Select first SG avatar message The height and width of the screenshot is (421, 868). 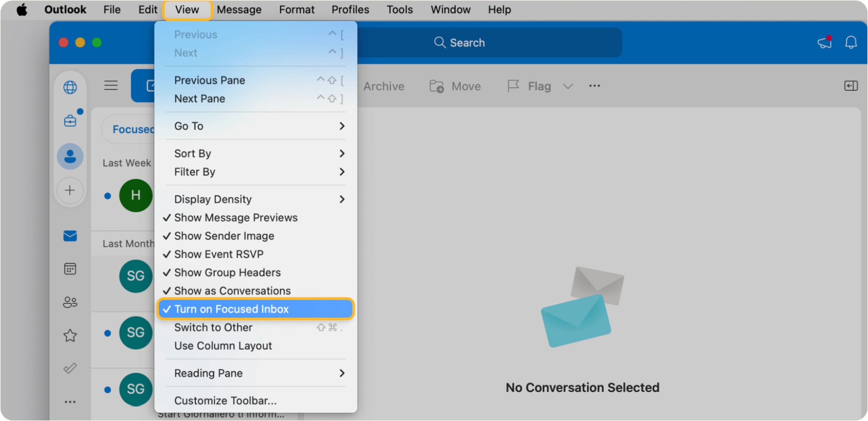tap(135, 276)
